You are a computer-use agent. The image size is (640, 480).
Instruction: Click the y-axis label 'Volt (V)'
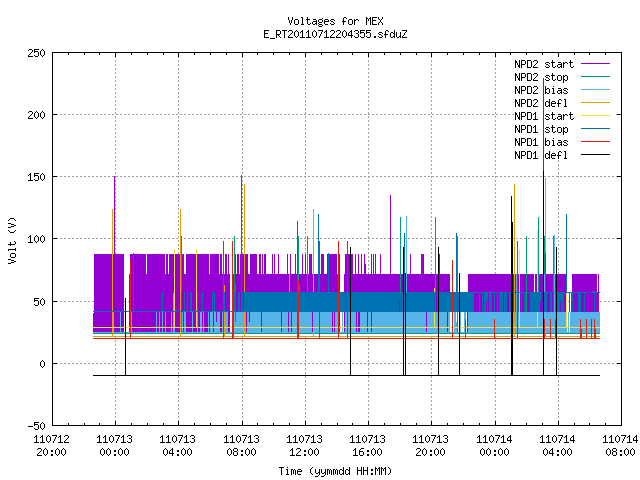tap(13, 240)
